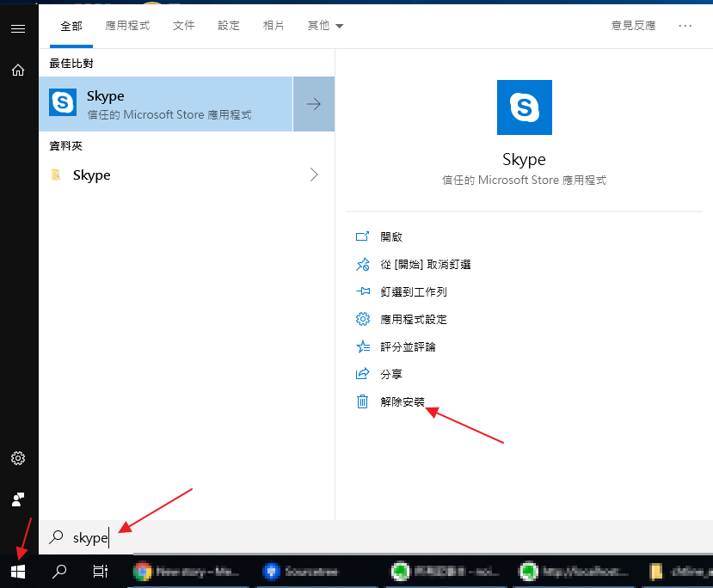Click the Skype folder icon

56,175
